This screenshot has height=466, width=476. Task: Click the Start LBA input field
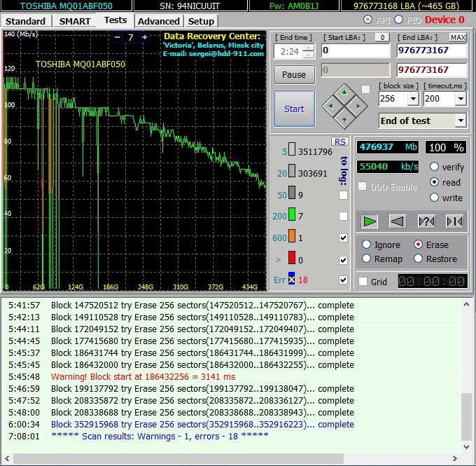[355, 50]
